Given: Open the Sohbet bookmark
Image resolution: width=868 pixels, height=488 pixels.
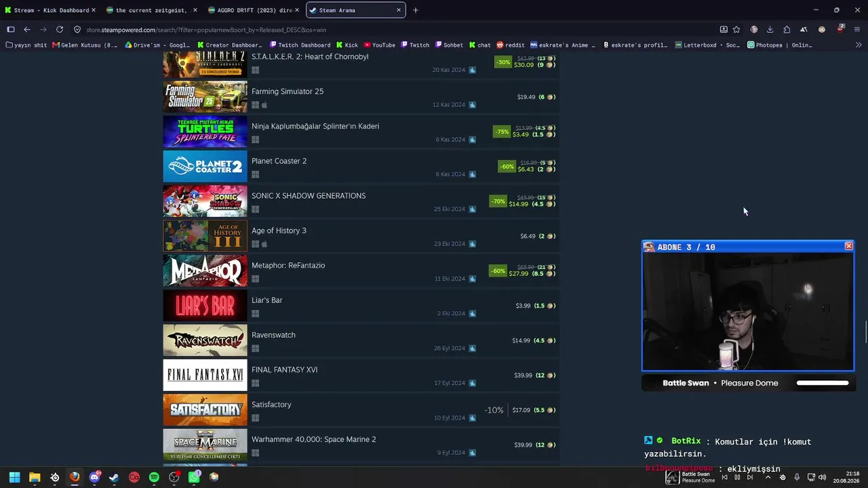Looking at the screenshot, I should (449, 45).
